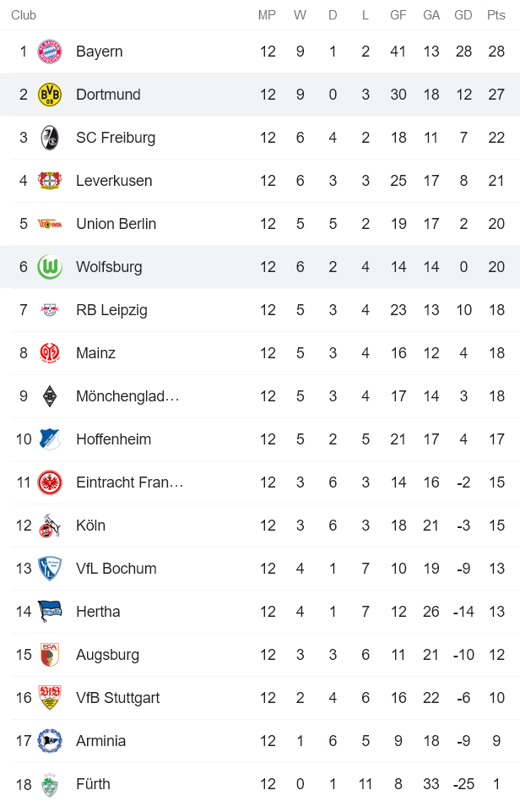This screenshot has height=812, width=520.
Task: Sort the table by GD column
Action: click(x=463, y=14)
